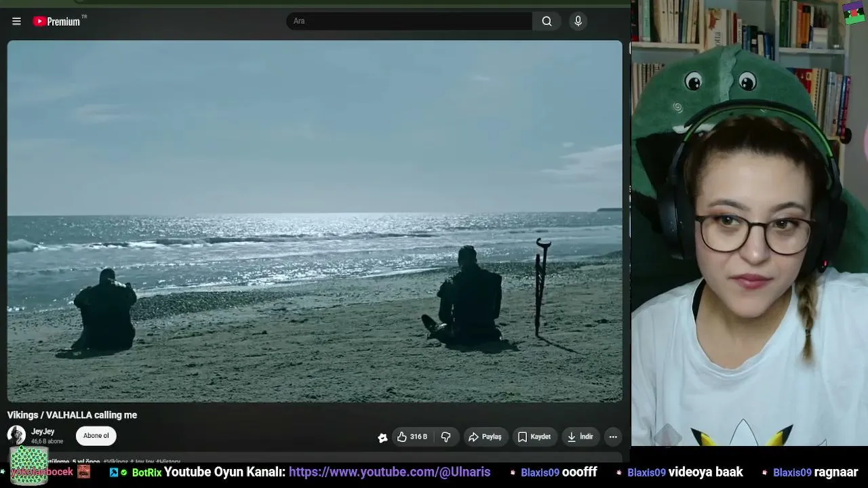Start voice search with the microphone icon
Screen dimensions: 868x488
tap(578, 21)
